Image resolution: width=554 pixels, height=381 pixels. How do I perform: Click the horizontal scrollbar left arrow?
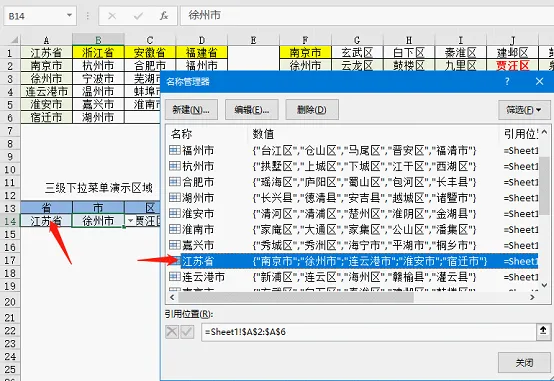pyautogui.click(x=172, y=298)
